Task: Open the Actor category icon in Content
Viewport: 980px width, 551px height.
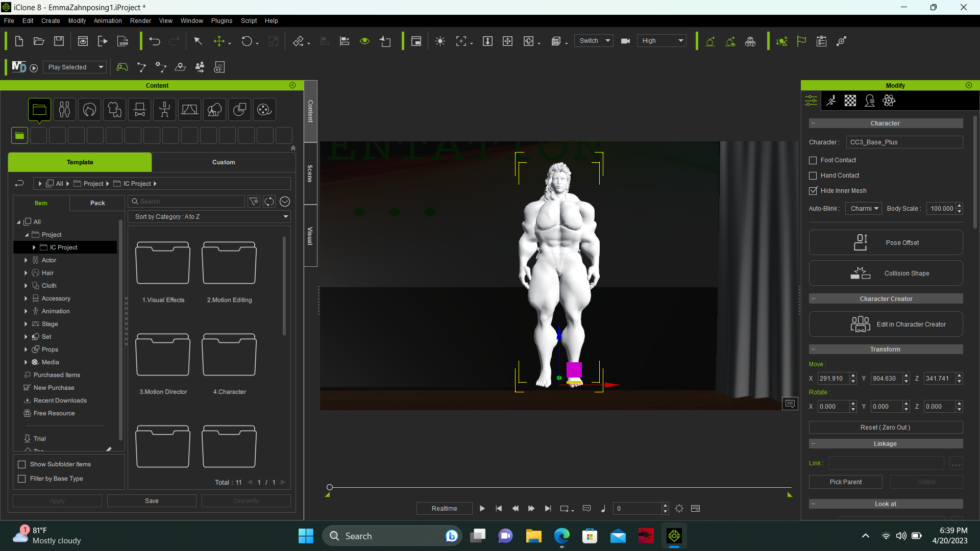Action: click(x=64, y=109)
